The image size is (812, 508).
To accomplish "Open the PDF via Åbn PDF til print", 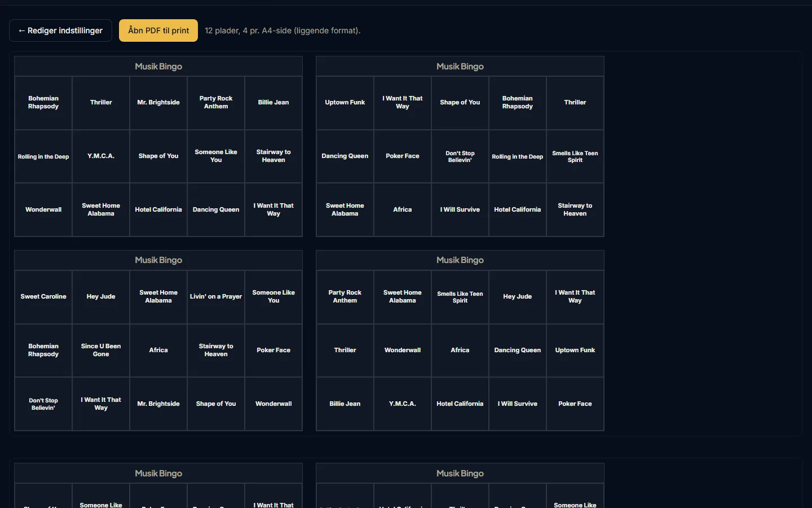I will [x=158, y=30].
